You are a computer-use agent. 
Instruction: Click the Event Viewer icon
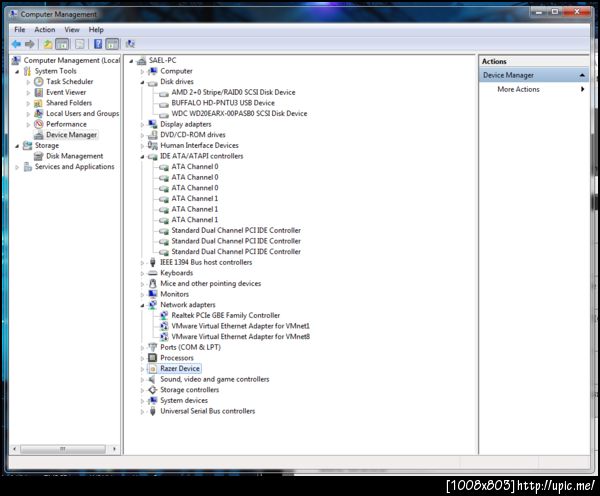tap(39, 92)
